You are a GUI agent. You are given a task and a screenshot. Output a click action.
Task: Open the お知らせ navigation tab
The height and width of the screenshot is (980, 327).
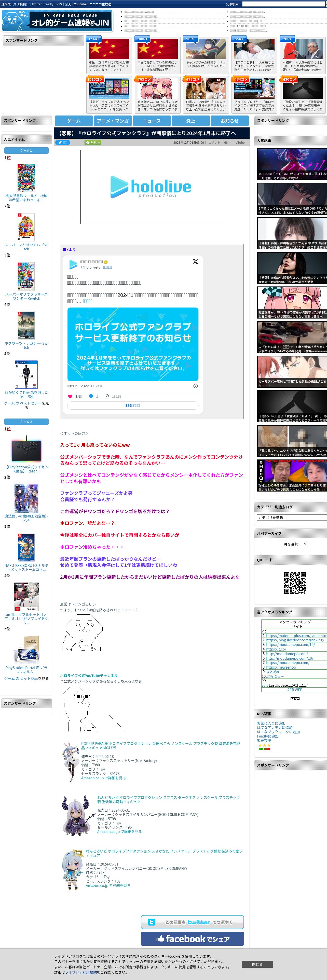coord(229,121)
